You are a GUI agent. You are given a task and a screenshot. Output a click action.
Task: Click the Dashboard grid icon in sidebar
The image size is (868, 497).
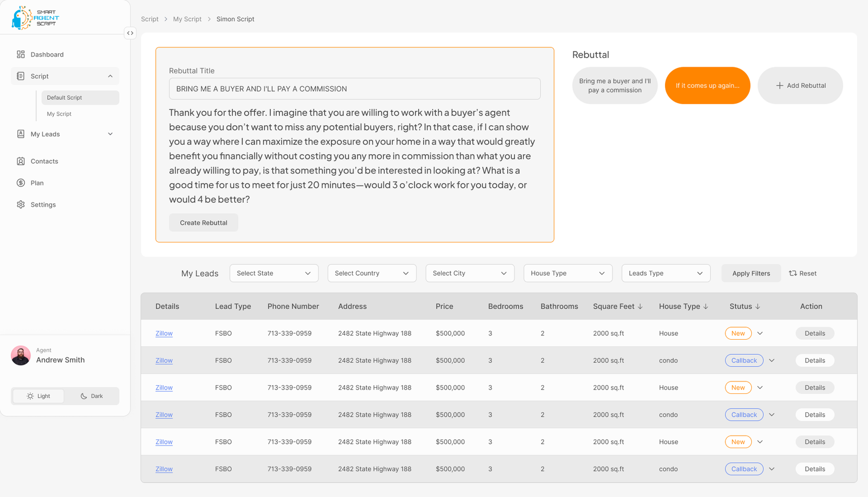21,54
